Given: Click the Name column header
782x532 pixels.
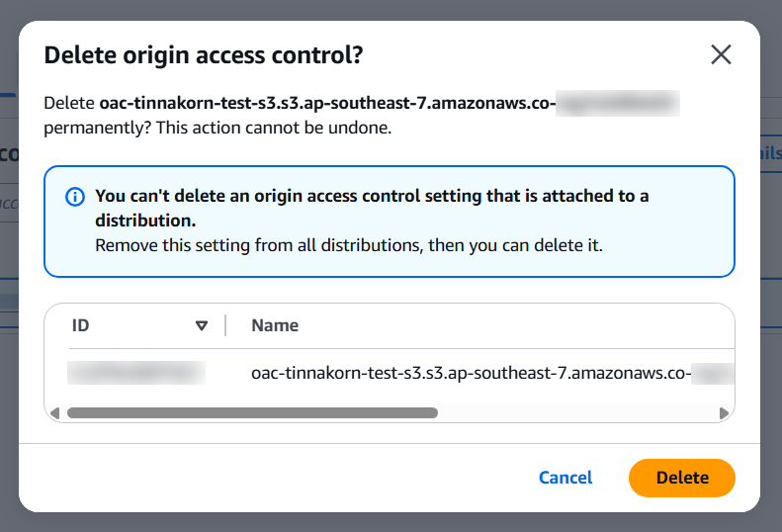Looking at the screenshot, I should coord(275,325).
